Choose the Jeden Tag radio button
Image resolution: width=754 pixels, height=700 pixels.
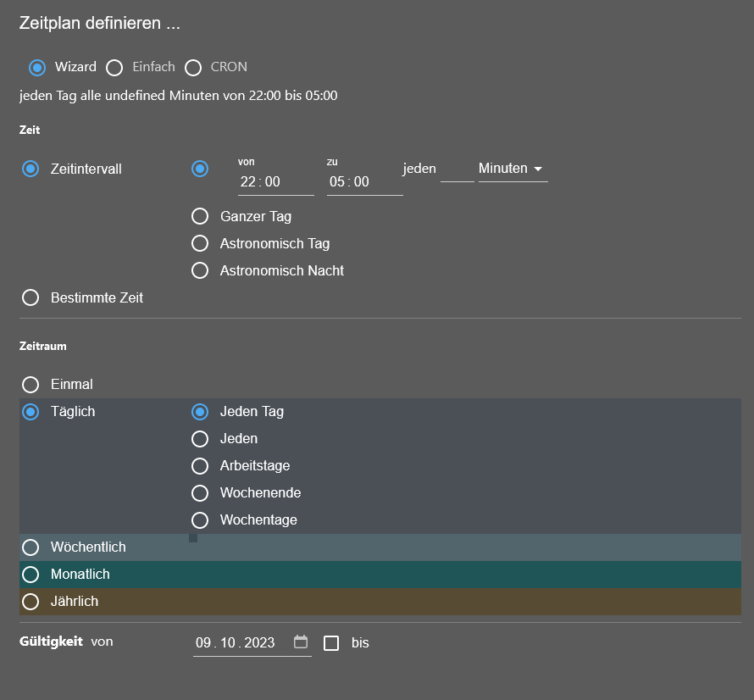pyautogui.click(x=200, y=412)
